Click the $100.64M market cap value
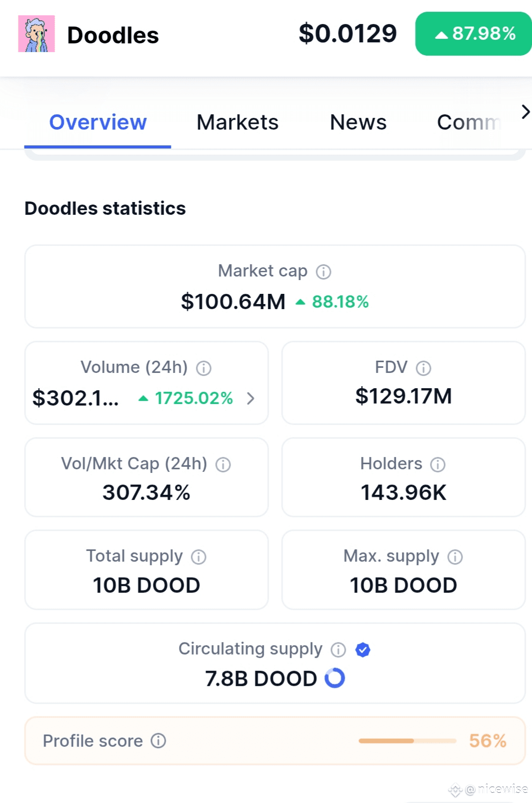This screenshot has height=803, width=532. 233,302
